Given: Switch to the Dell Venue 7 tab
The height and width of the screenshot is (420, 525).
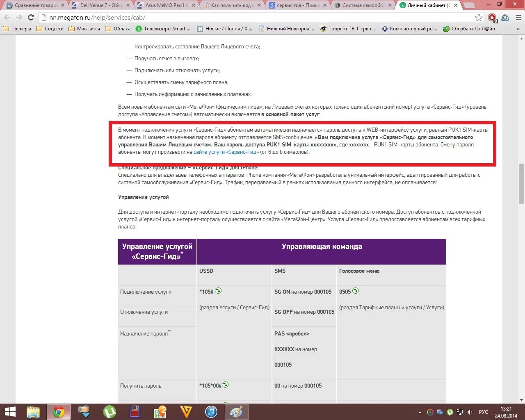Looking at the screenshot, I should pos(101,5).
